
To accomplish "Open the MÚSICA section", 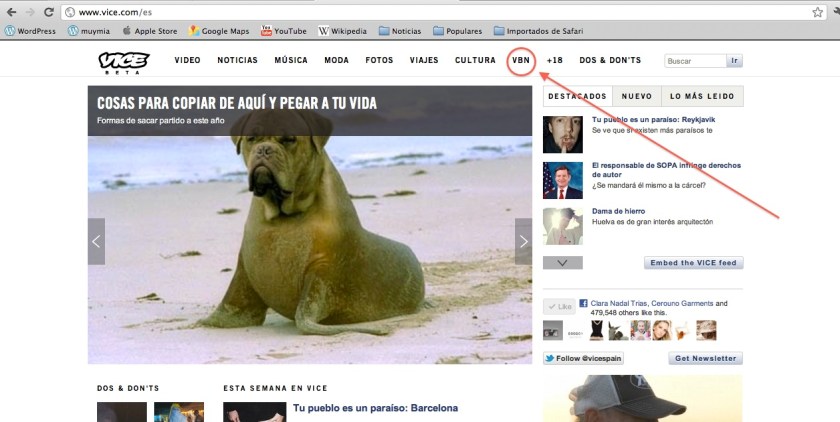I will 291,60.
